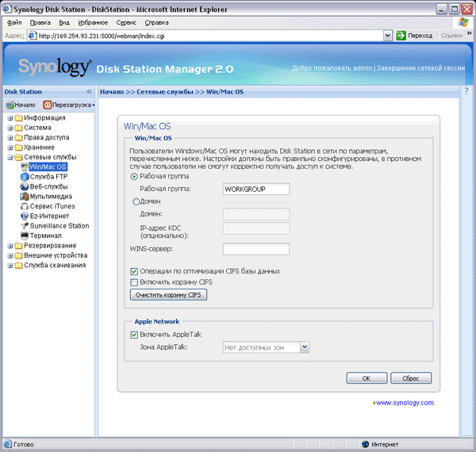
Task: Expand the Внешние устройства tree node
Action: (10, 255)
